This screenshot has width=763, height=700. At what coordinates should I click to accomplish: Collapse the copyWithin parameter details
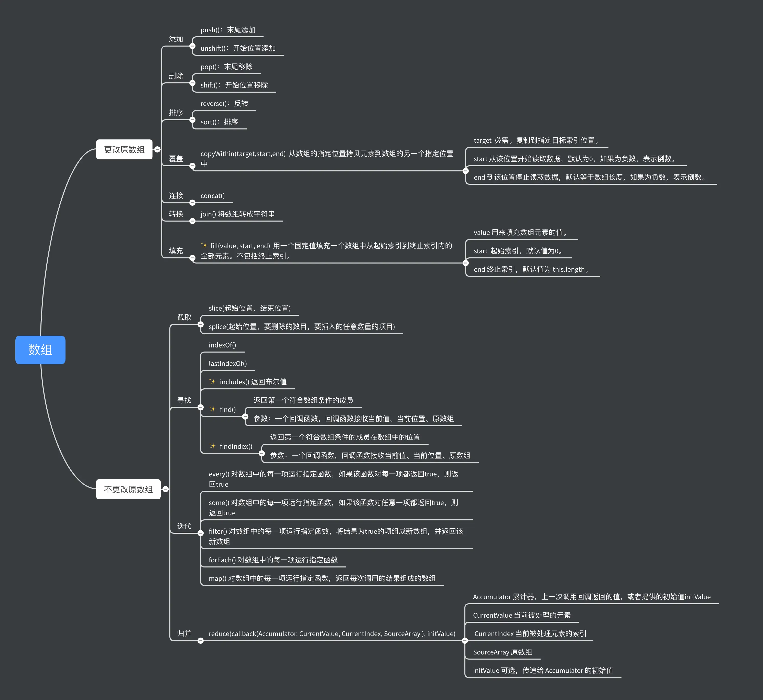tap(466, 171)
